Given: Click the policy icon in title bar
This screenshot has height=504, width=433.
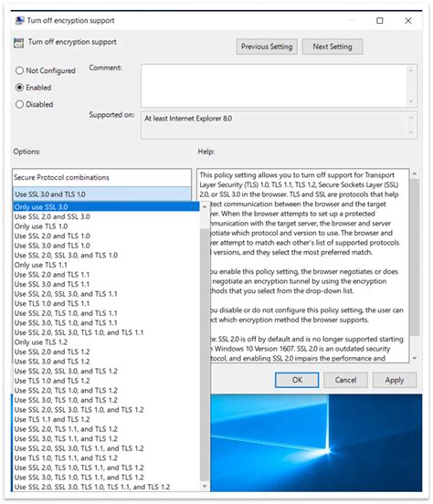Looking at the screenshot, I should point(19,21).
